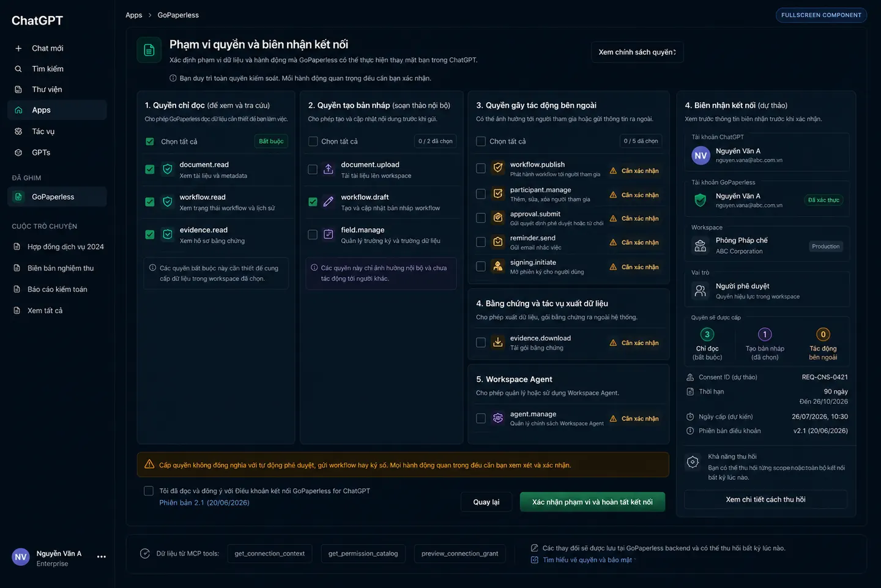Viewport: 881px width, 588px height.
Task: Open three-dot menu next to Nguyễn Văn A
Action: point(102,557)
